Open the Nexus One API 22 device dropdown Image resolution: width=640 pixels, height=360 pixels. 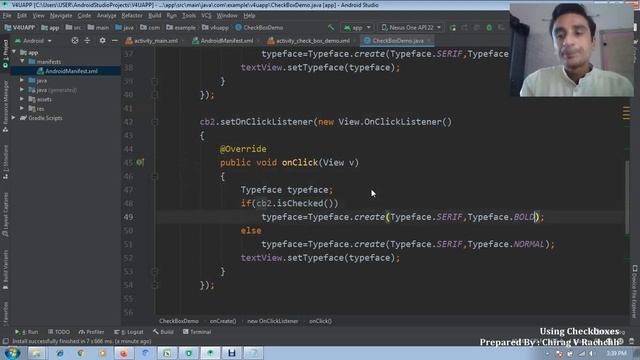(411, 27)
